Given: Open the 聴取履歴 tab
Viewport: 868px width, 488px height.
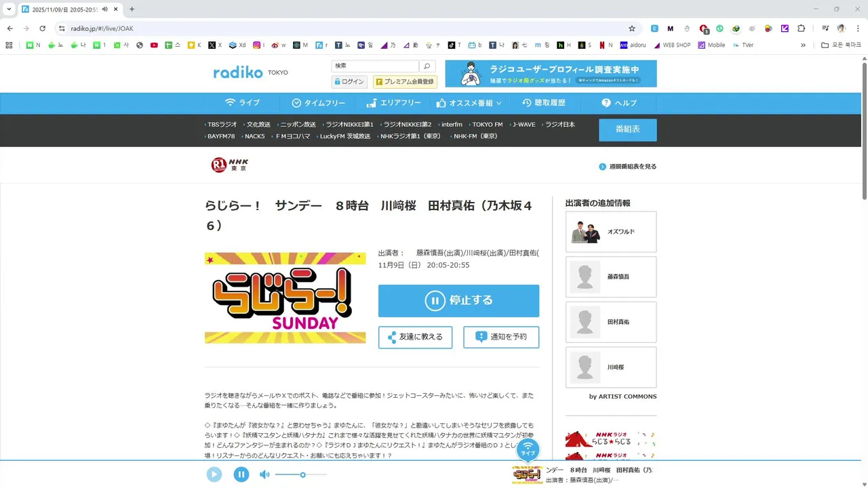Looking at the screenshot, I should pyautogui.click(x=543, y=103).
